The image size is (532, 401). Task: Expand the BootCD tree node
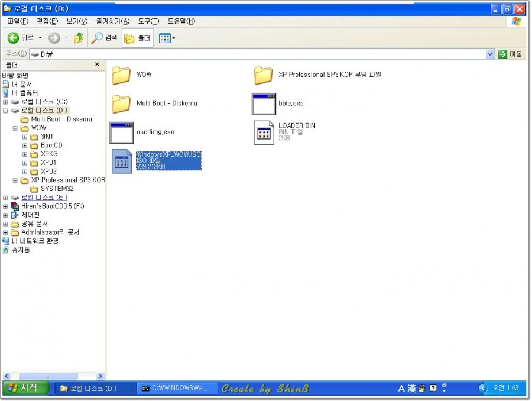[x=25, y=145]
